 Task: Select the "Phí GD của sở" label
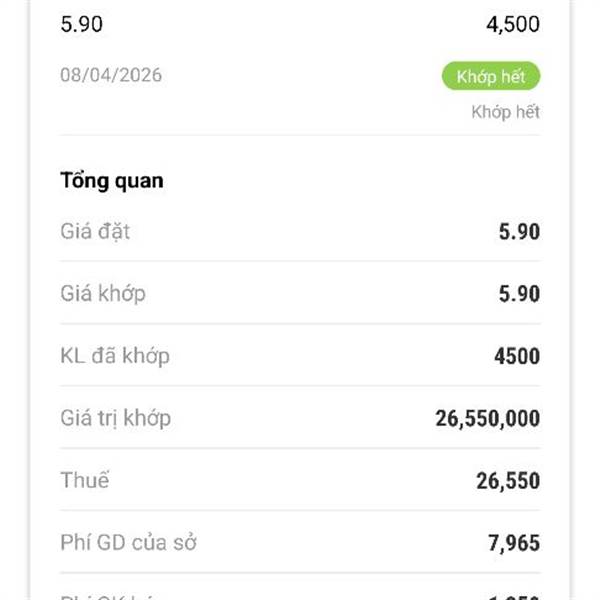[129, 543]
